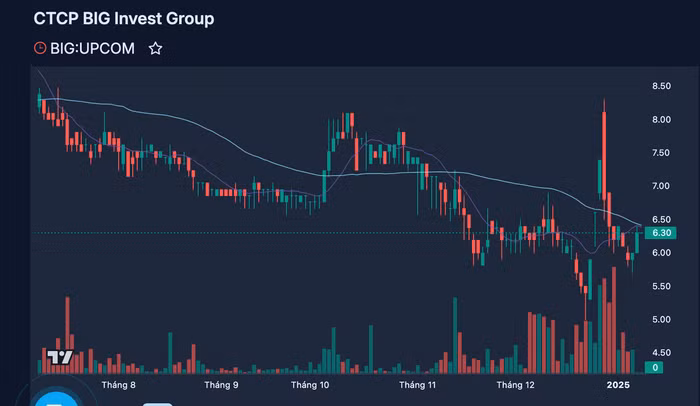Viewport: 700px width, 406px height.
Task: Select Tháng 11 on the time axis
Action: point(418,385)
